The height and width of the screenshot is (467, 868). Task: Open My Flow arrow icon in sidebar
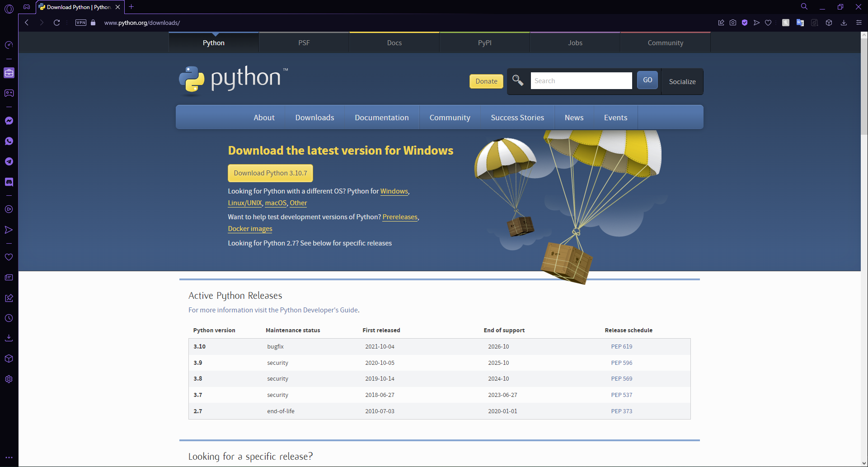coord(9,230)
